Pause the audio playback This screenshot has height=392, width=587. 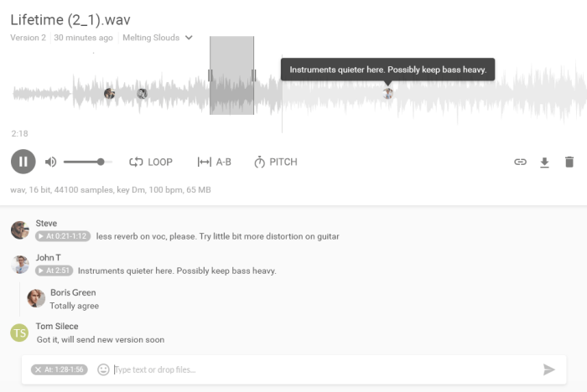[23, 162]
